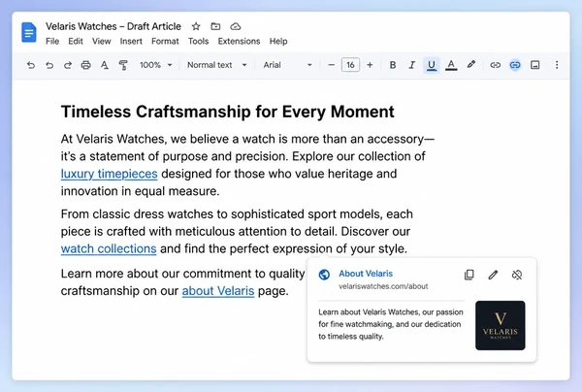
Task: Follow the luxury timepieces link
Action: 109,174
